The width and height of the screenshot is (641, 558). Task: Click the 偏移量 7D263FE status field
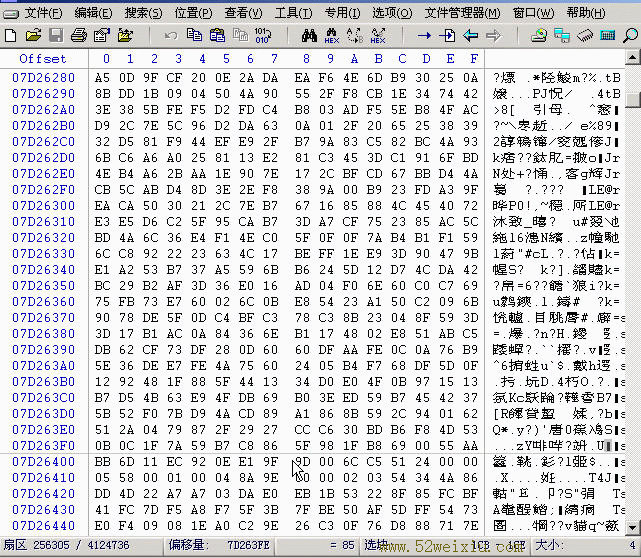click(x=220, y=545)
